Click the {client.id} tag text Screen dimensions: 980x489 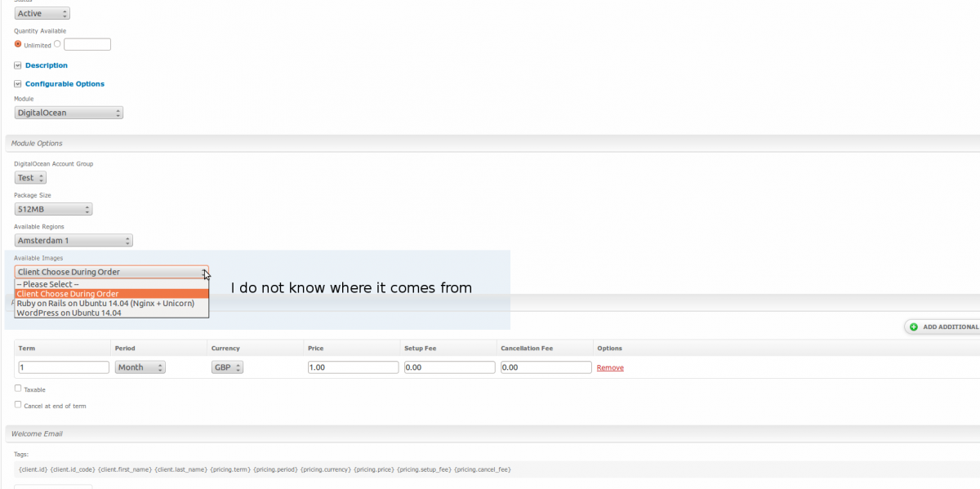pyautogui.click(x=33, y=469)
